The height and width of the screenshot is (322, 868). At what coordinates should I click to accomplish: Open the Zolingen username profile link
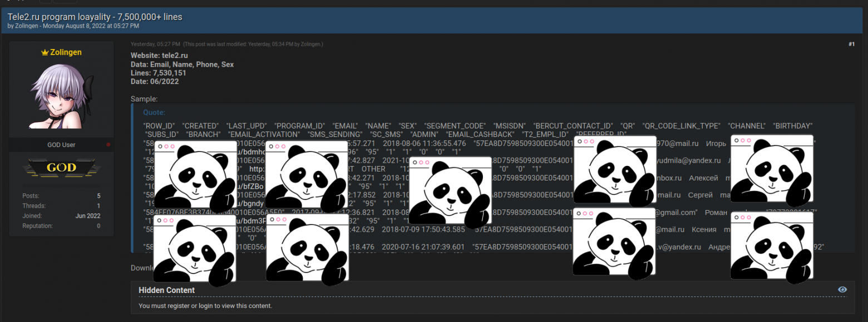click(x=66, y=52)
